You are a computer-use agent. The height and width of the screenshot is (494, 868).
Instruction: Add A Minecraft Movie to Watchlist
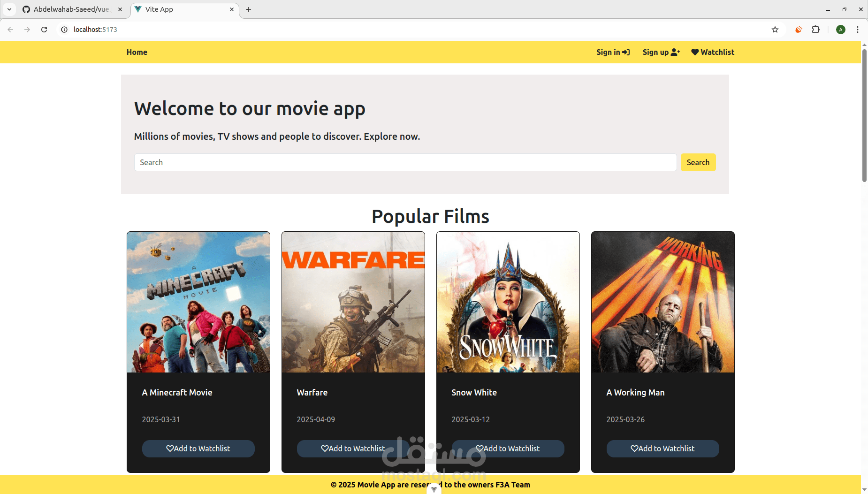click(x=198, y=448)
